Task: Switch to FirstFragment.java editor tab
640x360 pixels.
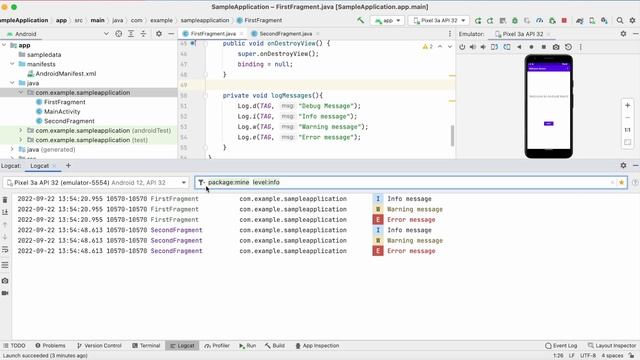Action: coord(213,34)
